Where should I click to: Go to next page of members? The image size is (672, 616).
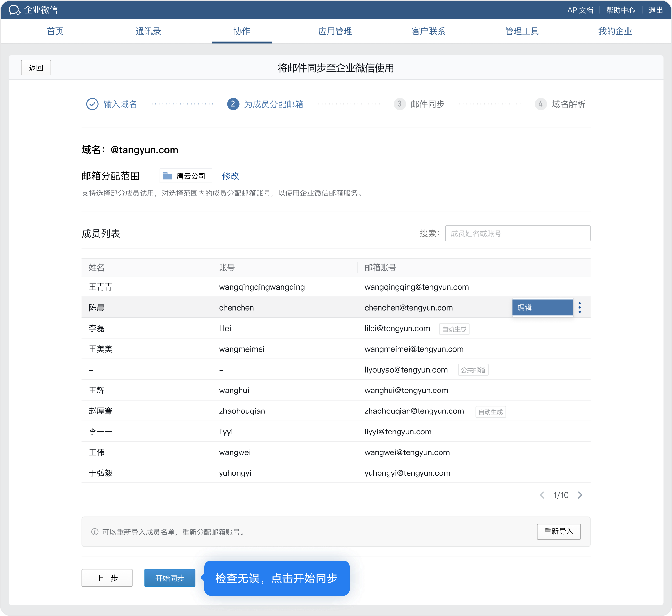(x=580, y=495)
